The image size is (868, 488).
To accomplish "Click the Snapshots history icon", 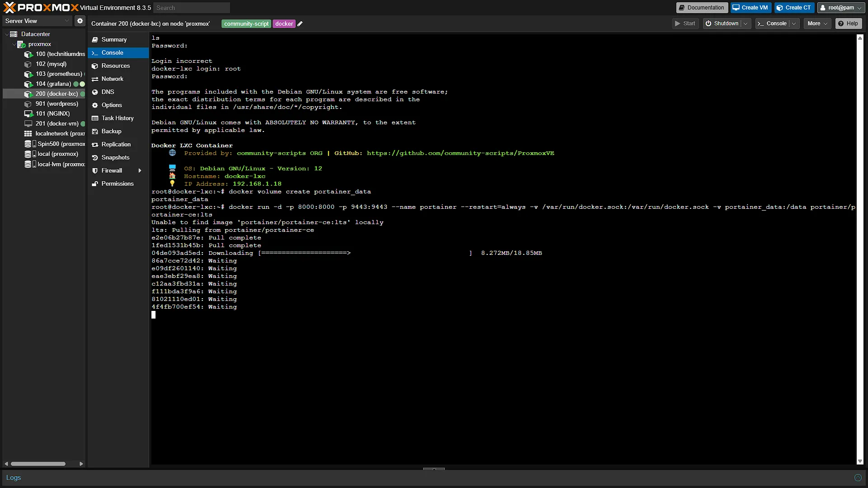I will point(95,158).
